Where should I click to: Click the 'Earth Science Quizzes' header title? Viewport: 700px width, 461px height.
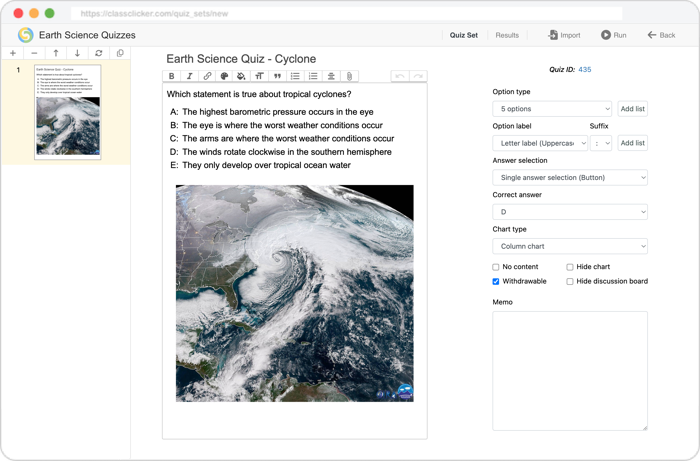click(87, 35)
